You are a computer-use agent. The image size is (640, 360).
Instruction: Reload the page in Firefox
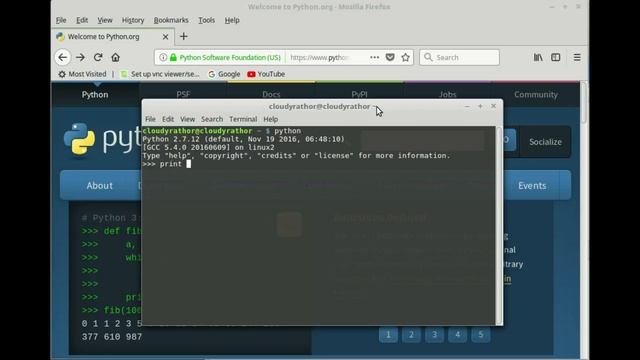(x=98, y=58)
